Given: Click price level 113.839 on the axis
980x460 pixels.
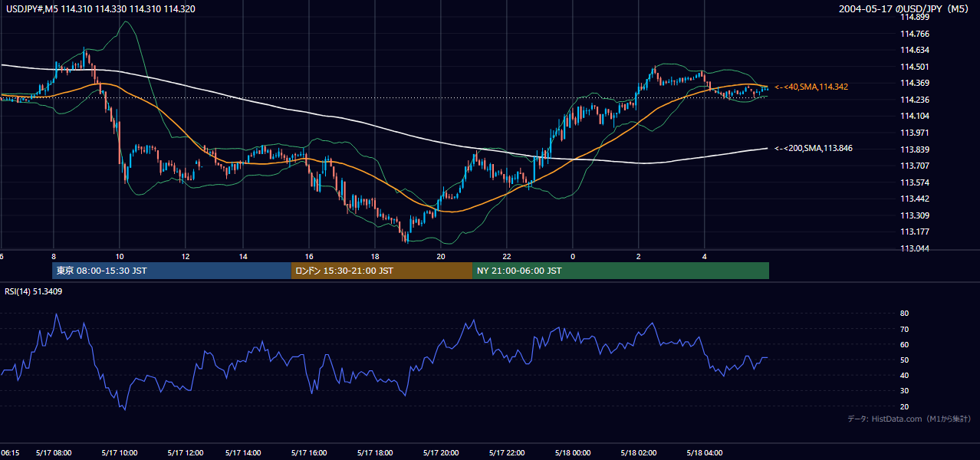Looking at the screenshot, I should pyautogui.click(x=915, y=149).
